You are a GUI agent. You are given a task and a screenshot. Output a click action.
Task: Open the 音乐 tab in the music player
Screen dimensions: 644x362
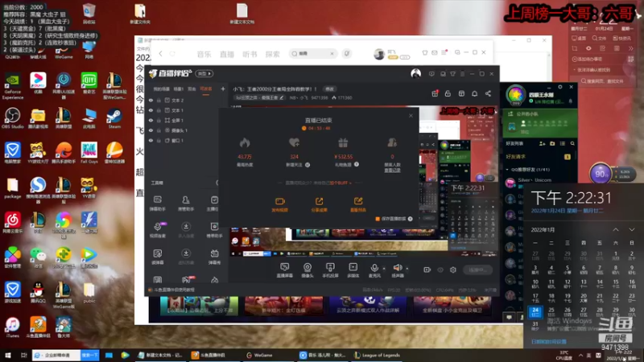pos(204,54)
